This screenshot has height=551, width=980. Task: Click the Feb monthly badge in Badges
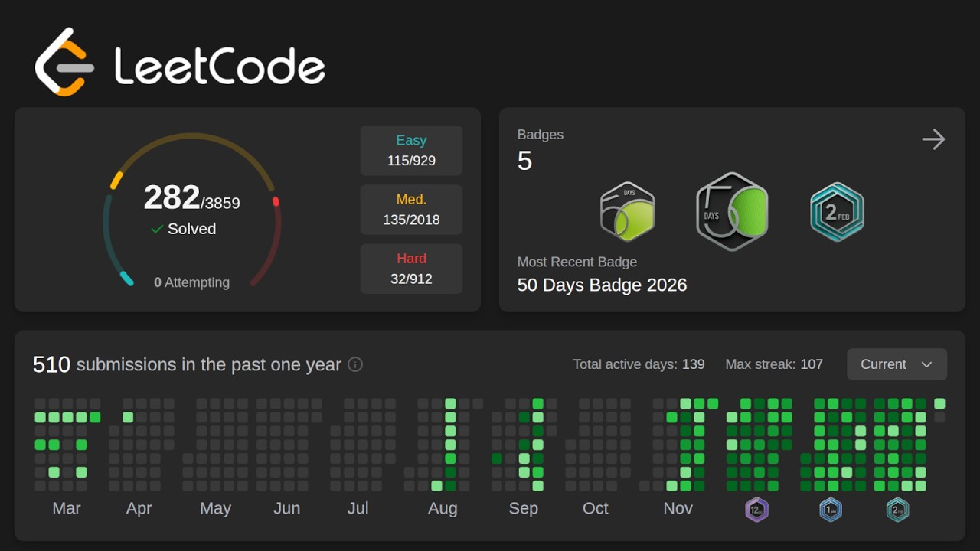click(x=837, y=212)
